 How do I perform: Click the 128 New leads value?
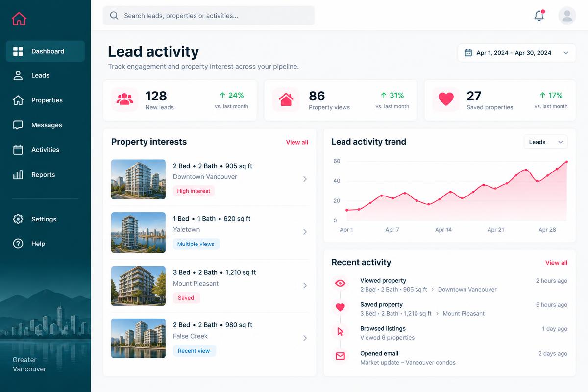pyautogui.click(x=156, y=96)
